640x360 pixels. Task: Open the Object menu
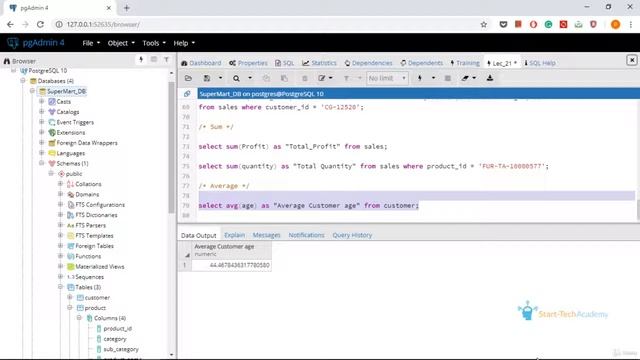click(121, 43)
